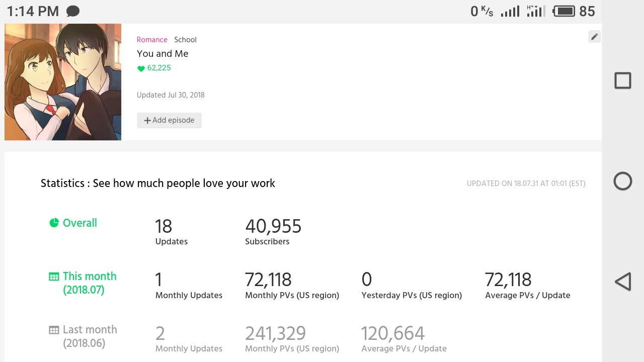
Task: Tap the battery status icon
Action: (564, 11)
